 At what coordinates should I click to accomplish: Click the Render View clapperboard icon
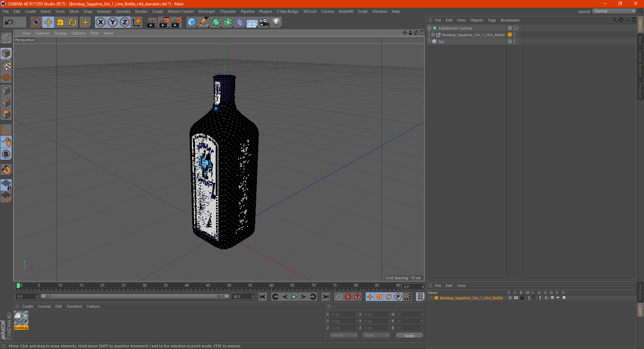click(152, 22)
